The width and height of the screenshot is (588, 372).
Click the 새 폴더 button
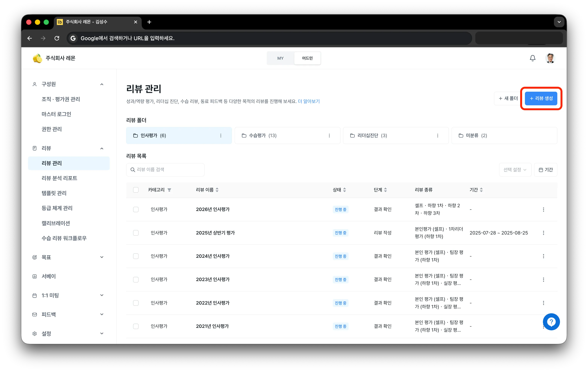(508, 98)
